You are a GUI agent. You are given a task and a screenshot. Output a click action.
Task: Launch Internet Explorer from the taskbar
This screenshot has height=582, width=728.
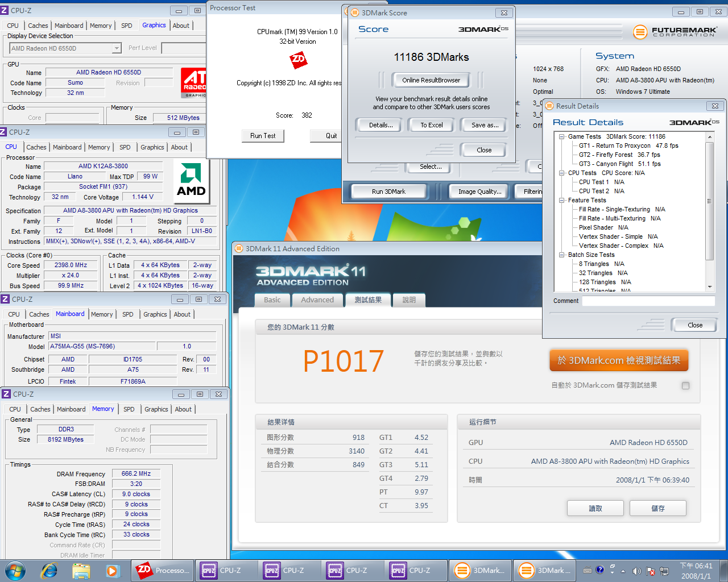point(49,571)
